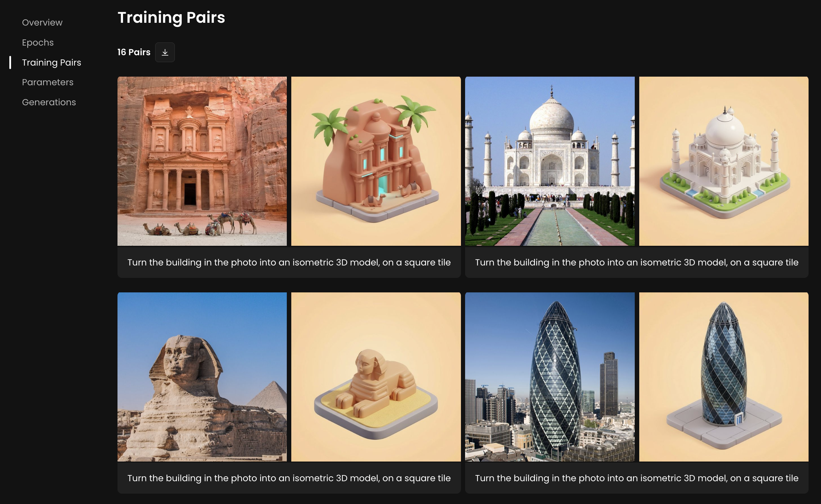The image size is (821, 504).
Task: Select the prompt text below Gherkin pair
Action: click(x=637, y=478)
